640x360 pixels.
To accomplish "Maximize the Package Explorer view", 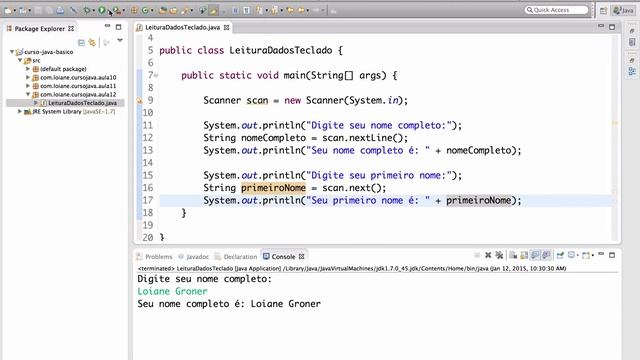I will (x=118, y=27).
